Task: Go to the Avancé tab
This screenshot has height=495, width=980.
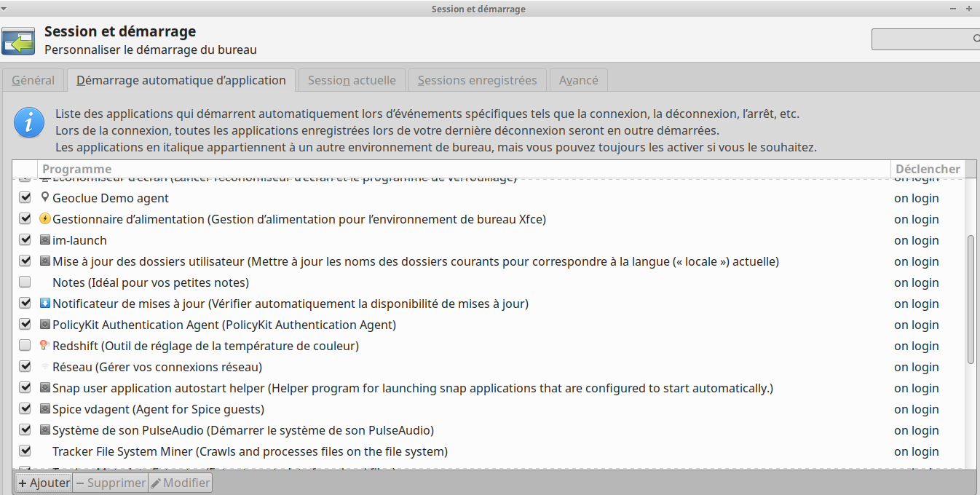Action: click(x=578, y=80)
